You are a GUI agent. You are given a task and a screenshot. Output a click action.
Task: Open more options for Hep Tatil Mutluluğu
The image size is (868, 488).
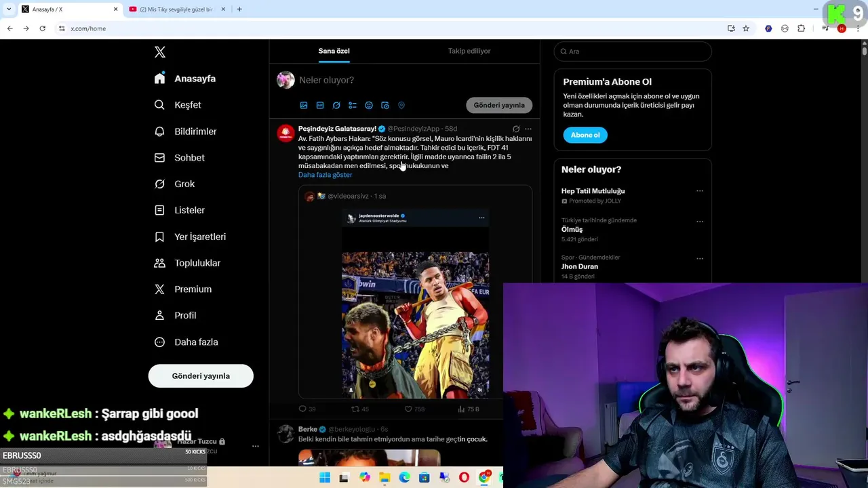pyautogui.click(x=700, y=191)
